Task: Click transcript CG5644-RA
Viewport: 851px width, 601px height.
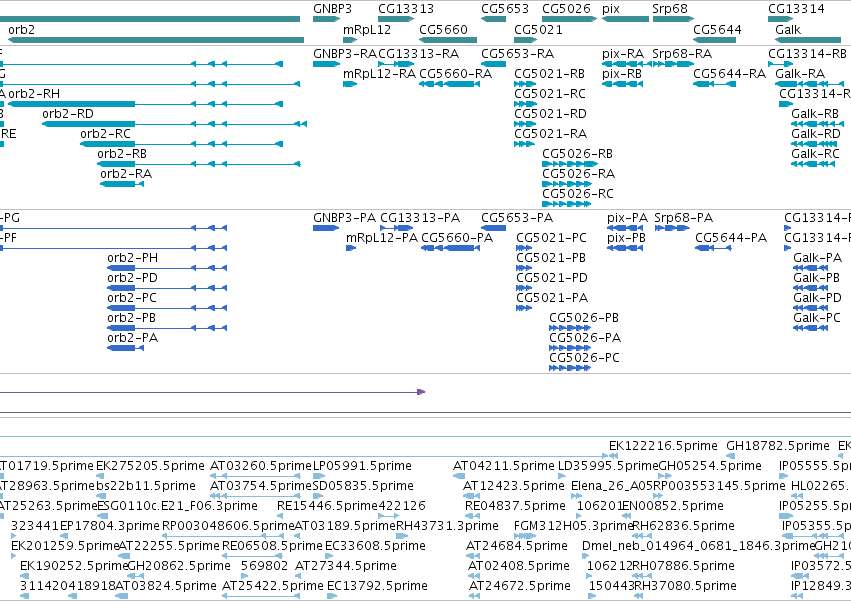Action: [x=729, y=73]
